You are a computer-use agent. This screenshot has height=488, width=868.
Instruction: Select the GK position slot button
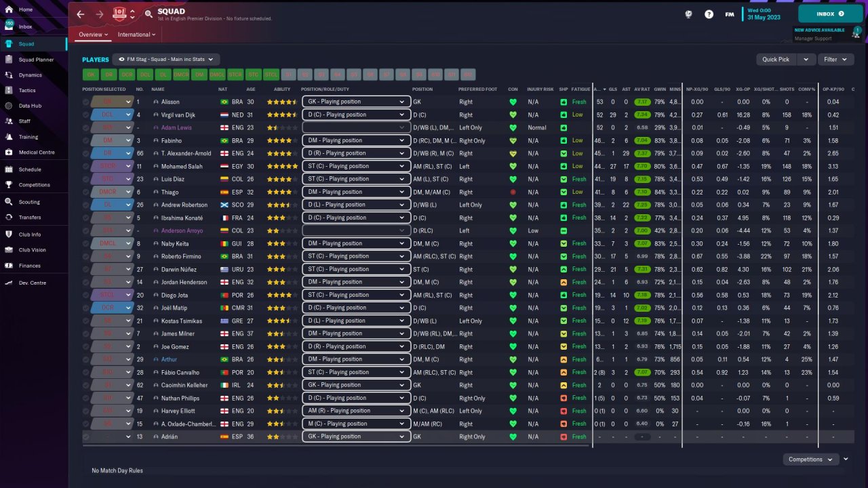90,75
